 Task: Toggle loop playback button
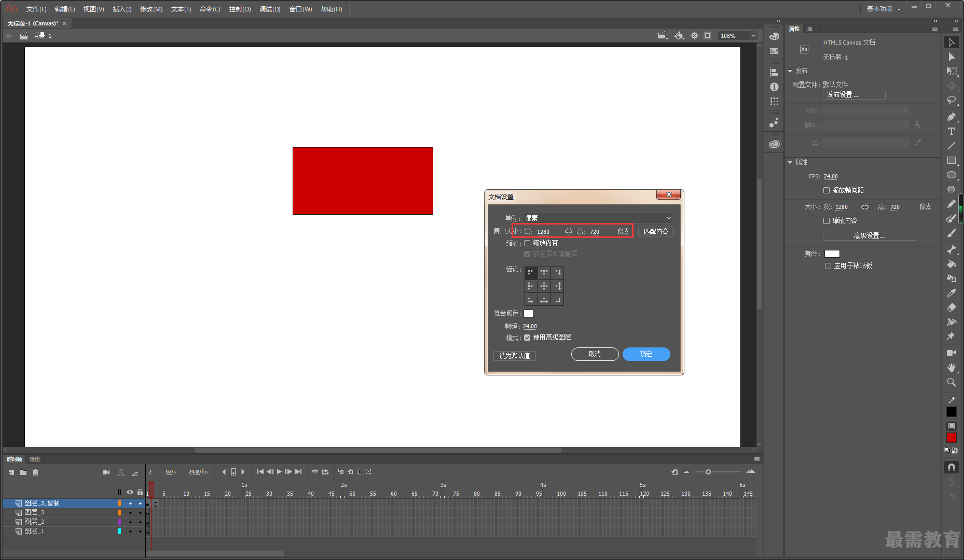click(x=325, y=472)
